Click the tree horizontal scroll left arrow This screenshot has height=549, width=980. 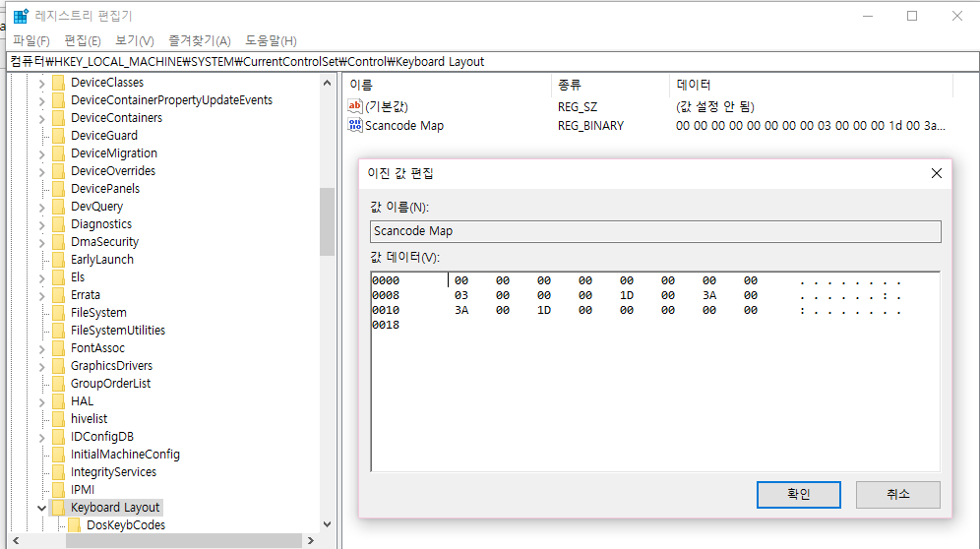click(x=16, y=540)
